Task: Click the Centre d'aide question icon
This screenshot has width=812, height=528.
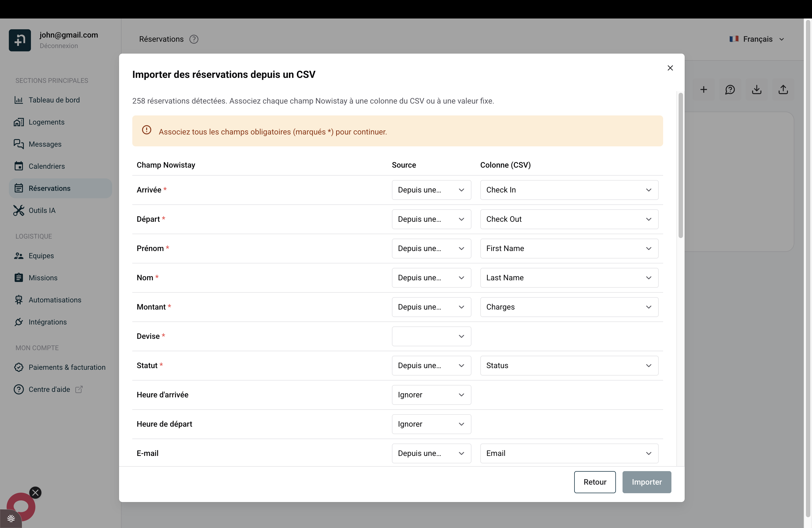Action: [x=19, y=390]
